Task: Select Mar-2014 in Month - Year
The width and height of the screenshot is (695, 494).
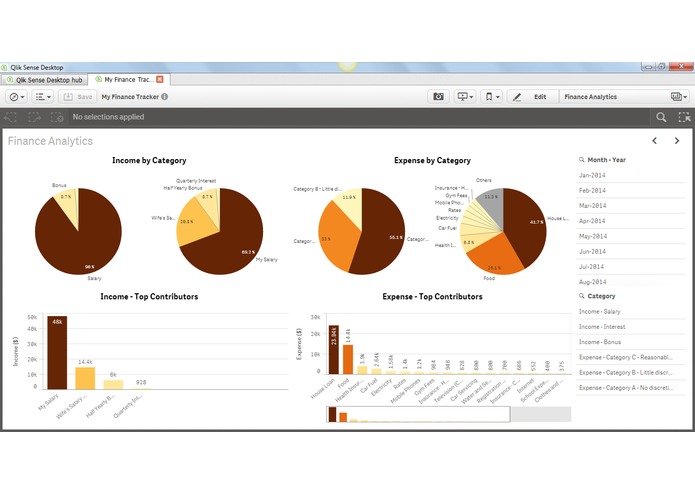Action: tap(630, 206)
